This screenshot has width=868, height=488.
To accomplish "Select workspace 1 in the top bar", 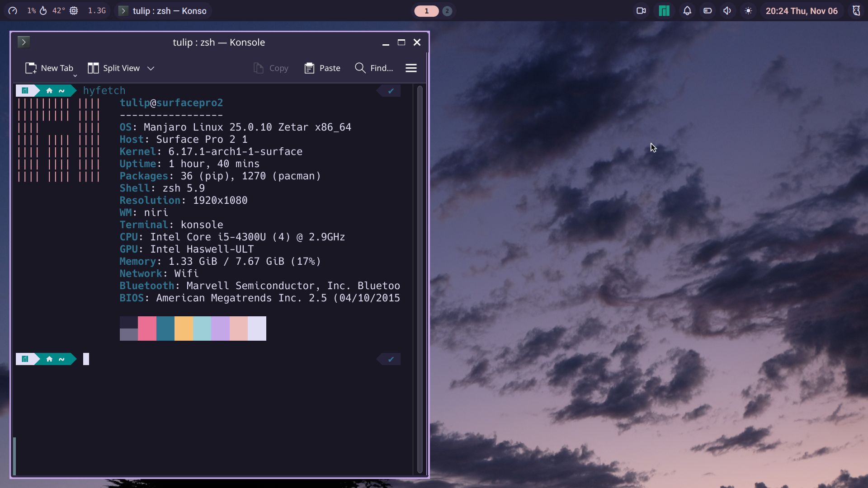I will coord(426,11).
